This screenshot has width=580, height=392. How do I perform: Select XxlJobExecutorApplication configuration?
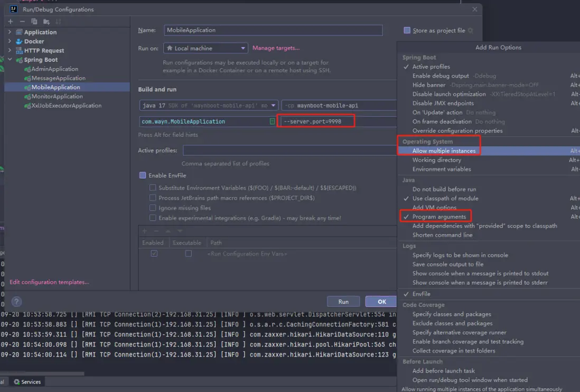[67, 106]
